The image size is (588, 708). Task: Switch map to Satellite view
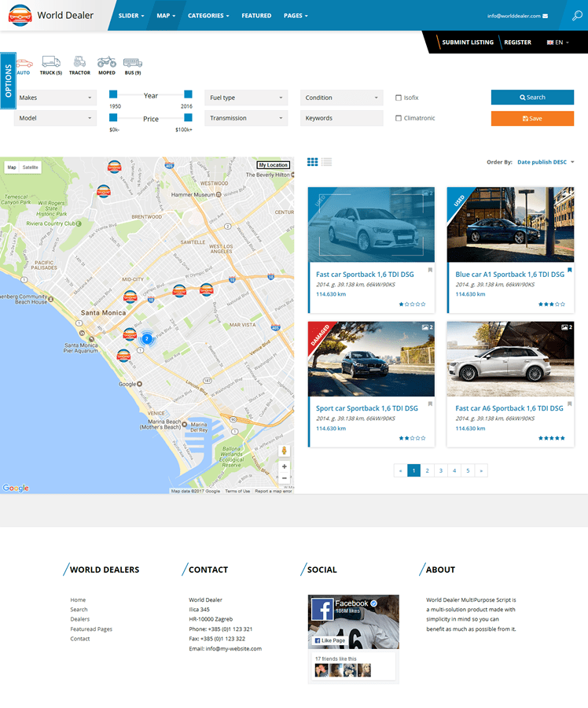[x=30, y=168]
